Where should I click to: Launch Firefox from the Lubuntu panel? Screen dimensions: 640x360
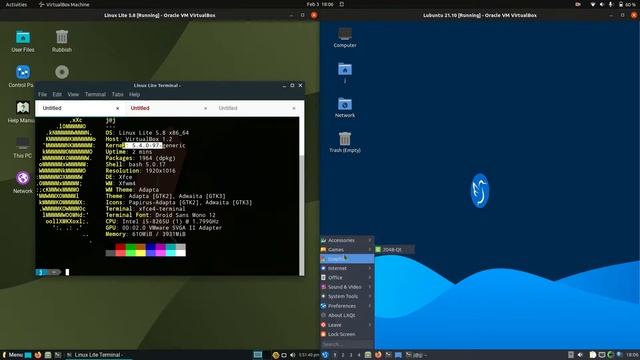378,355
